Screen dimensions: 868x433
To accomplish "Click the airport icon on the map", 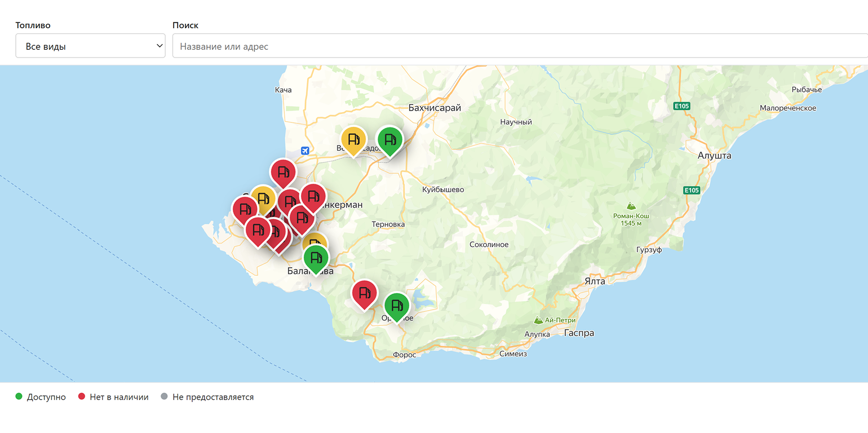I will [x=305, y=151].
